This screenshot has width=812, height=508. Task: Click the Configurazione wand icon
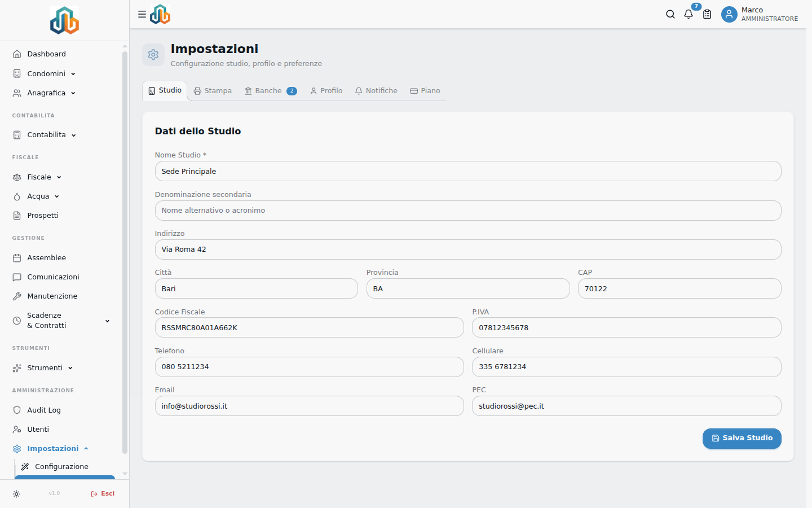pos(25,467)
